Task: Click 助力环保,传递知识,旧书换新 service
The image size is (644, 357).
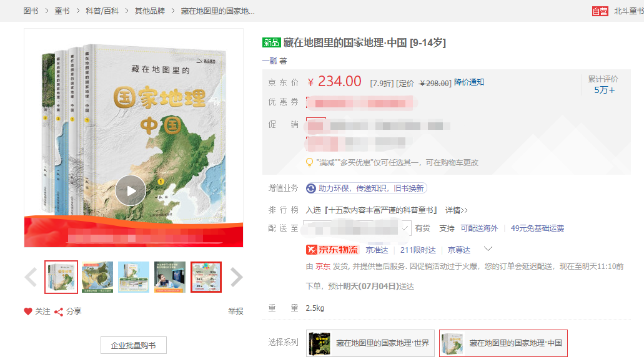Action: click(367, 188)
